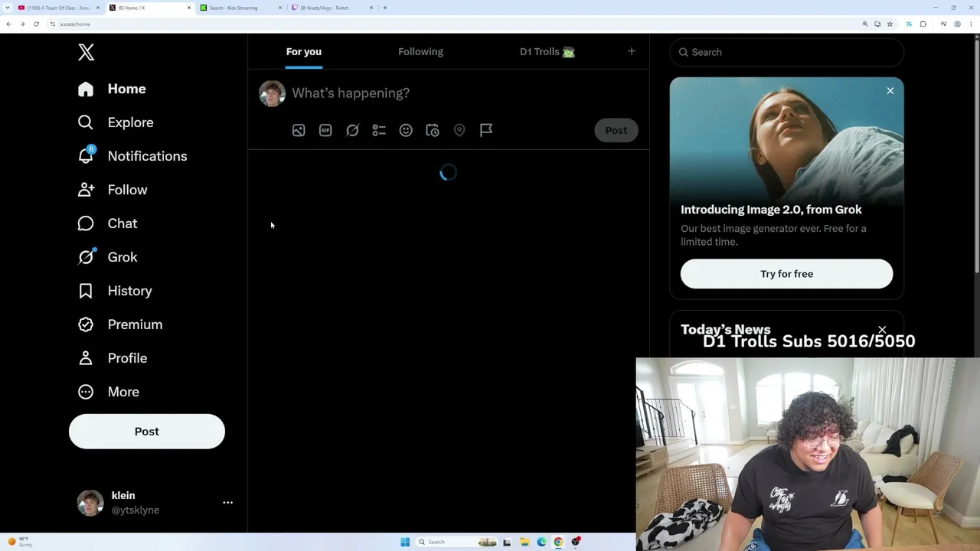Click the flag icon in composer toolbar

point(486,130)
